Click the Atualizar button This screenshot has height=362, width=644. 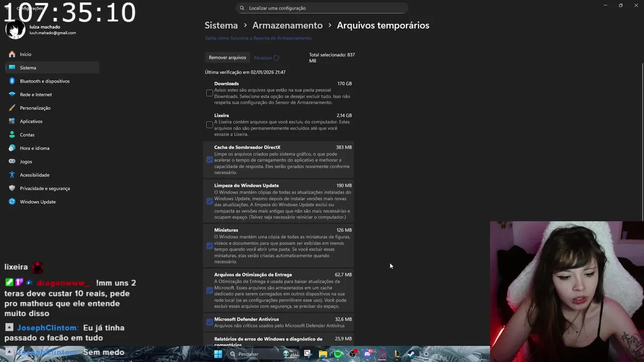[x=266, y=58]
